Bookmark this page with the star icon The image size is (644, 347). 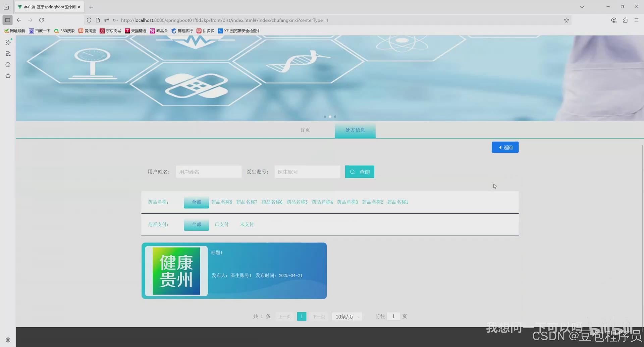tap(567, 20)
